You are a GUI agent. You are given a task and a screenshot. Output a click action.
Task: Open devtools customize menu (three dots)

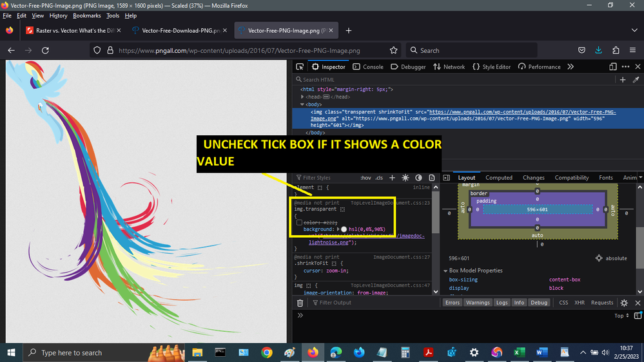click(625, 67)
